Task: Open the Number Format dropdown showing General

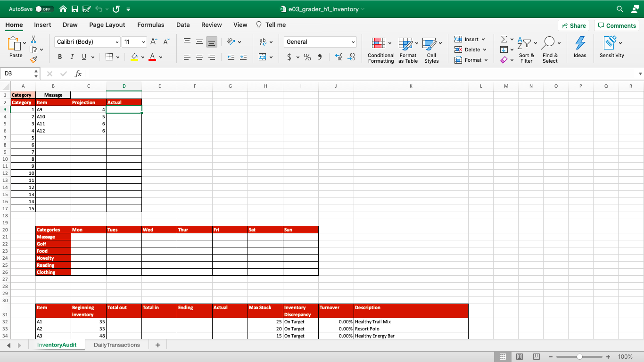Action: coord(320,42)
